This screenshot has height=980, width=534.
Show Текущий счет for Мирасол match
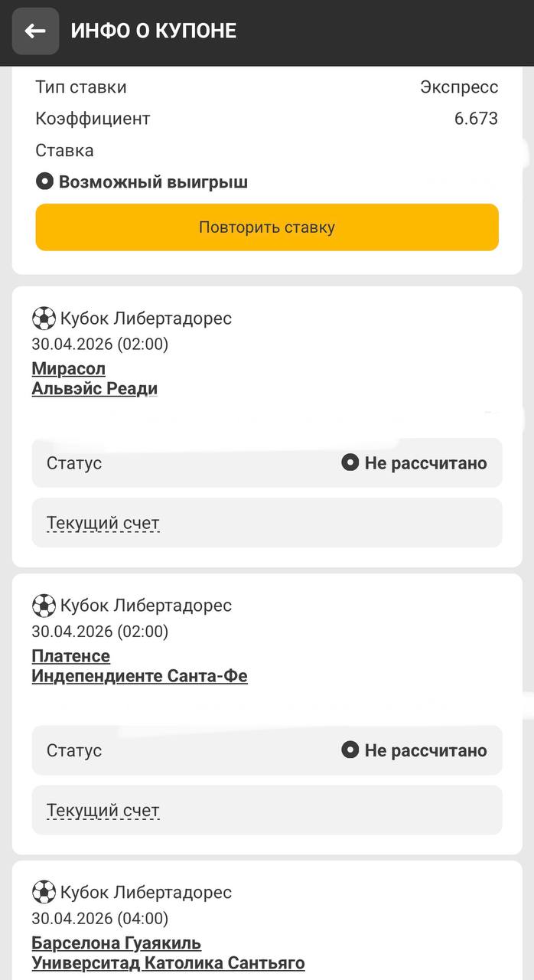pos(103,524)
